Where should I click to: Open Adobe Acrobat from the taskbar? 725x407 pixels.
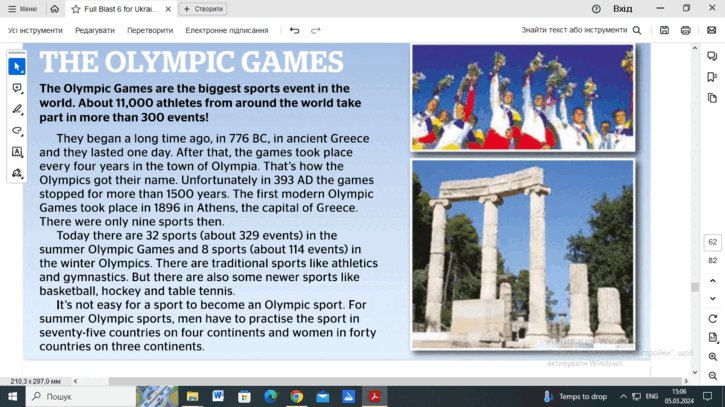(375, 396)
